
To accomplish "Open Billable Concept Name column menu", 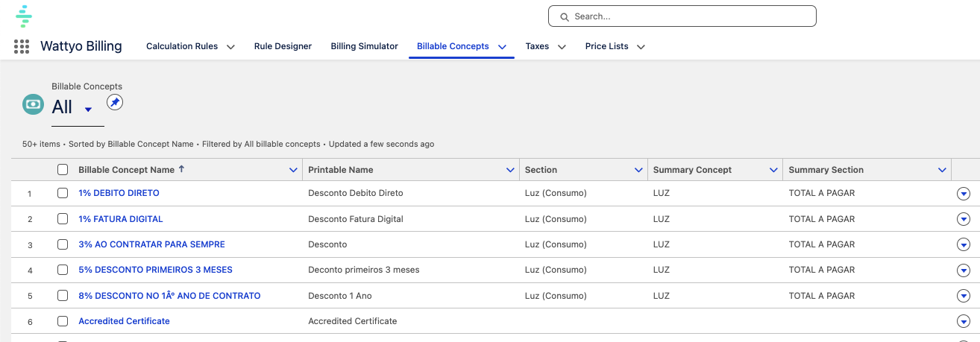I will (293, 170).
